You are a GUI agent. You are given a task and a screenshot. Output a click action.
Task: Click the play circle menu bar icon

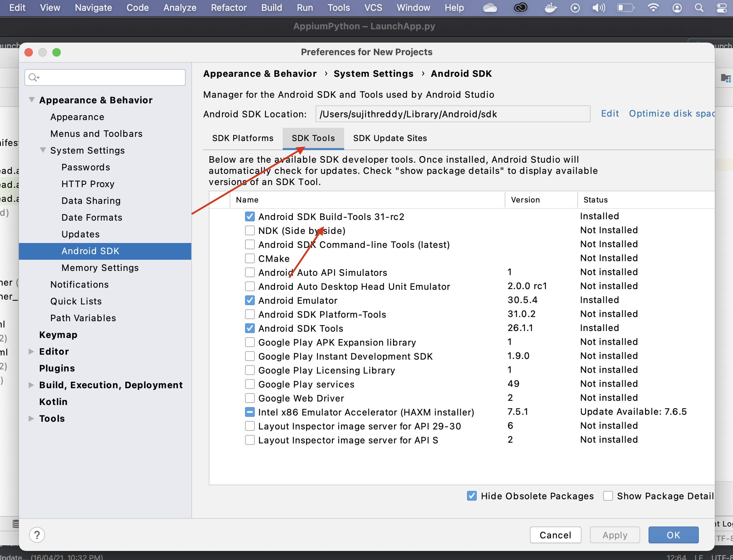click(575, 8)
